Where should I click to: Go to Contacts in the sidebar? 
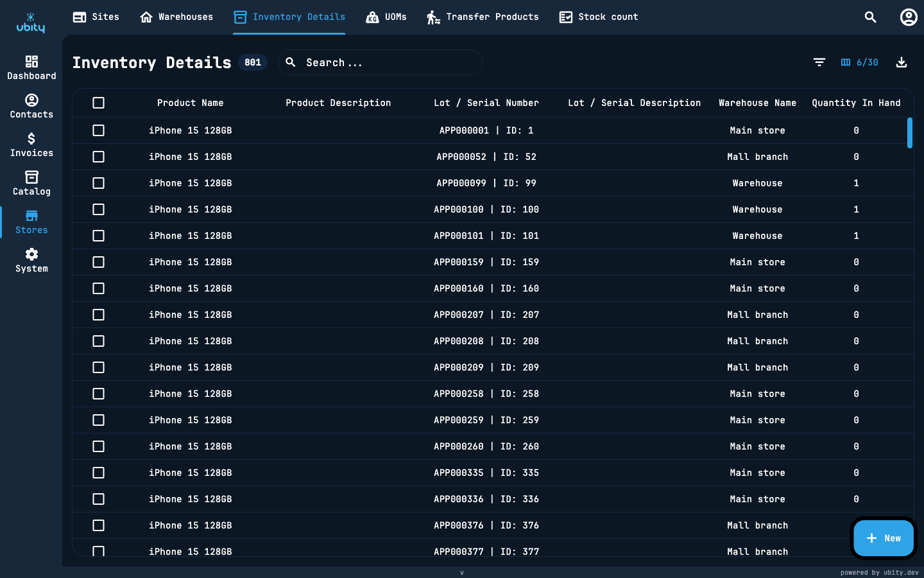[31, 106]
